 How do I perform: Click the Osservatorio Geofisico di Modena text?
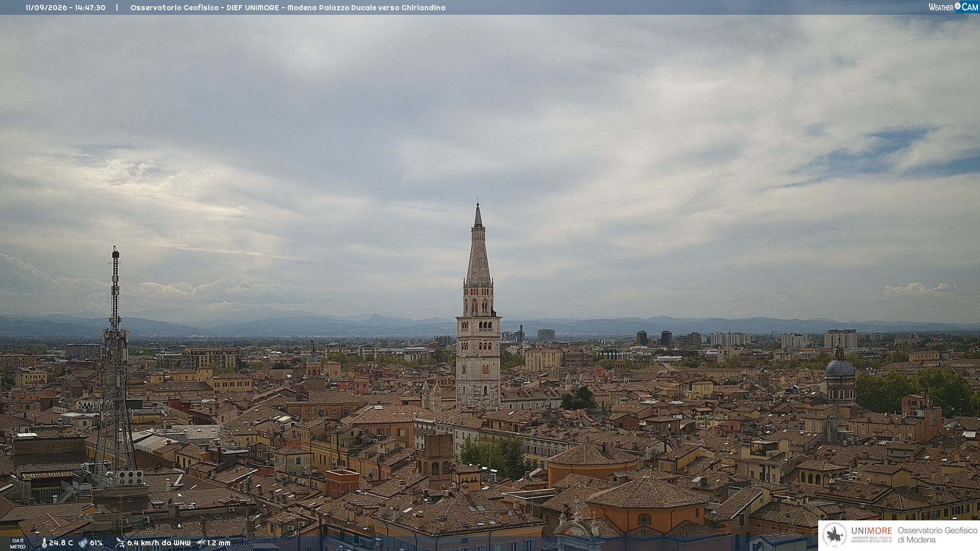click(937, 535)
